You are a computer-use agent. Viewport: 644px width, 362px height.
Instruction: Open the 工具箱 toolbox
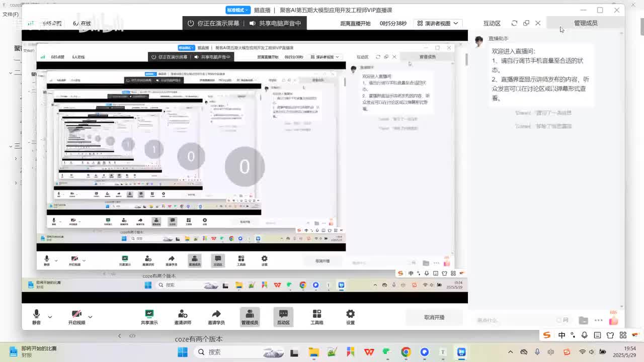point(316,317)
